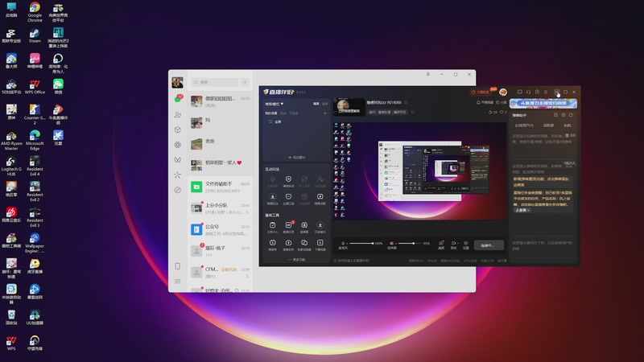Click WeChat add plus button beside search
This screenshot has width=644, height=362.
246,82
